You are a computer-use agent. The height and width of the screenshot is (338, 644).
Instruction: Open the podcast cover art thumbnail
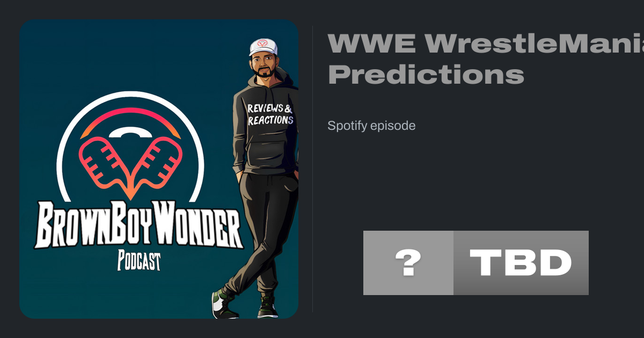pos(159,169)
